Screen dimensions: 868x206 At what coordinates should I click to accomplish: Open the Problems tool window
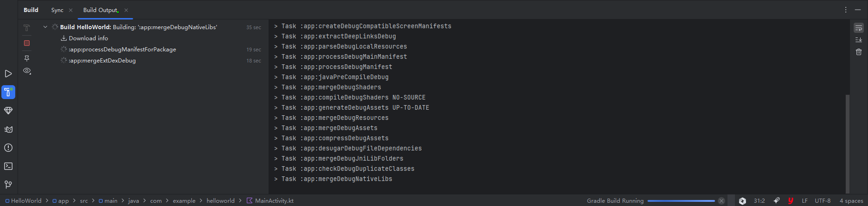pos(8,148)
